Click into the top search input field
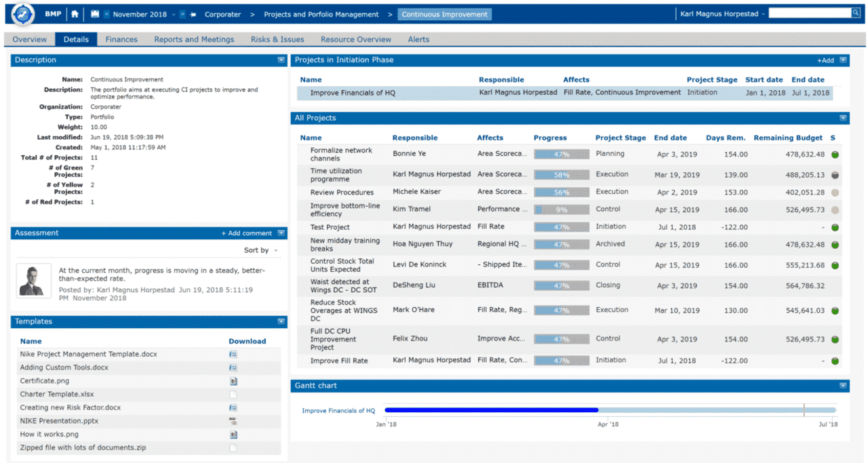 pos(809,13)
